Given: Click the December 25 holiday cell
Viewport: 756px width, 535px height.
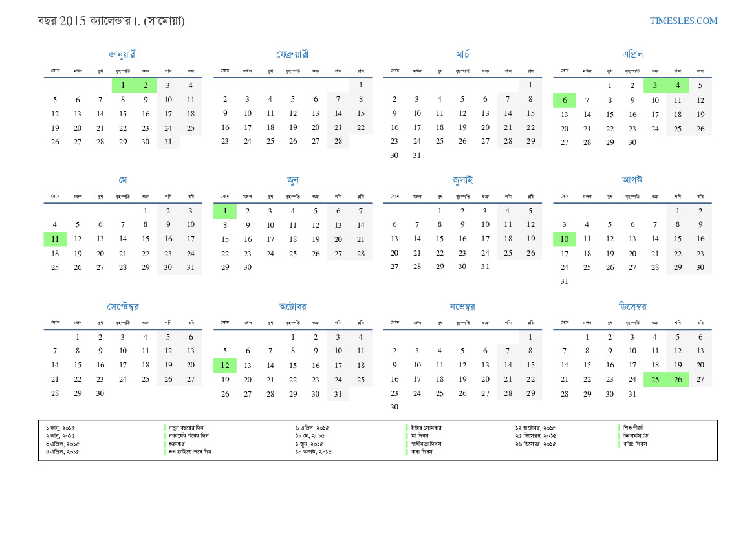Looking at the screenshot, I should 655,380.
